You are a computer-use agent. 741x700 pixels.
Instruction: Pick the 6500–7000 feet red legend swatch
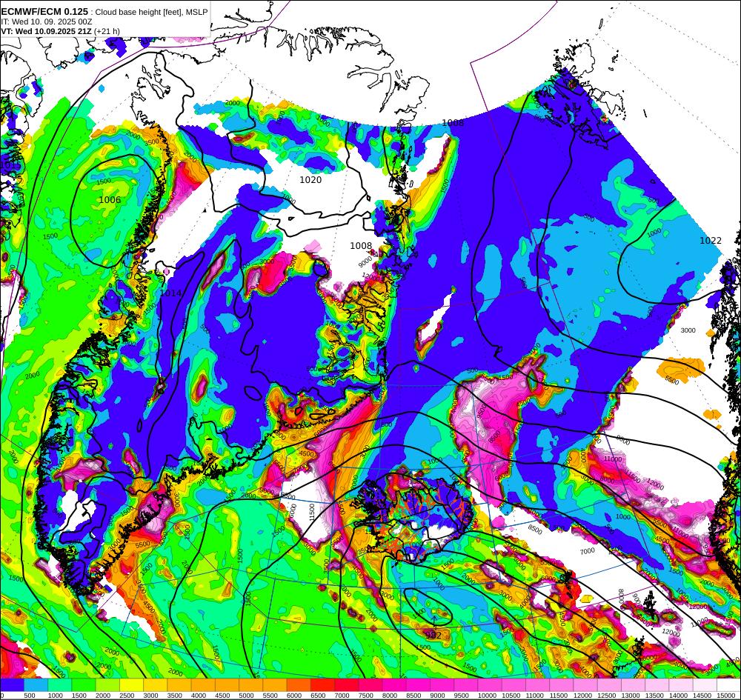coord(322,685)
